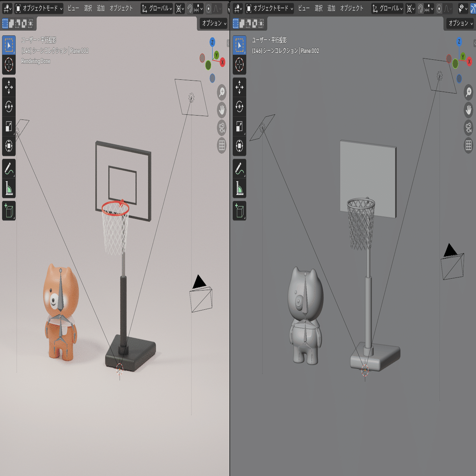Viewport: 476px width, 476px height.
Task: Expand オプション dropdown in right viewport
Action: [460, 24]
